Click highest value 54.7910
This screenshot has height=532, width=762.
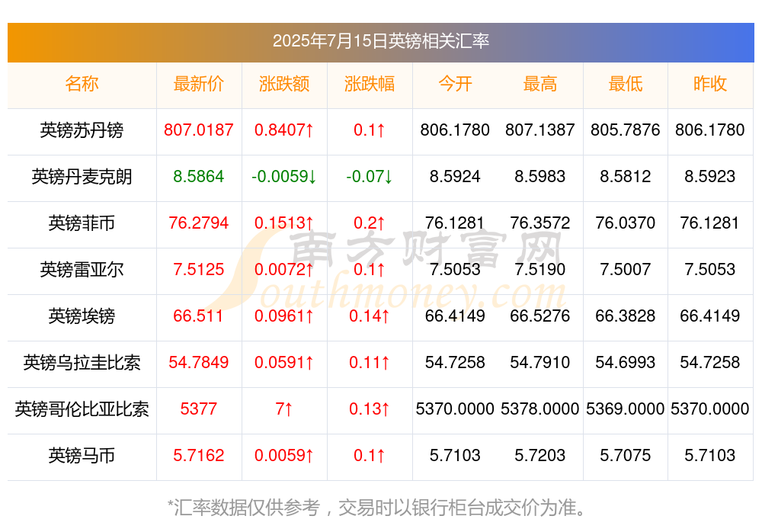[x=540, y=363]
